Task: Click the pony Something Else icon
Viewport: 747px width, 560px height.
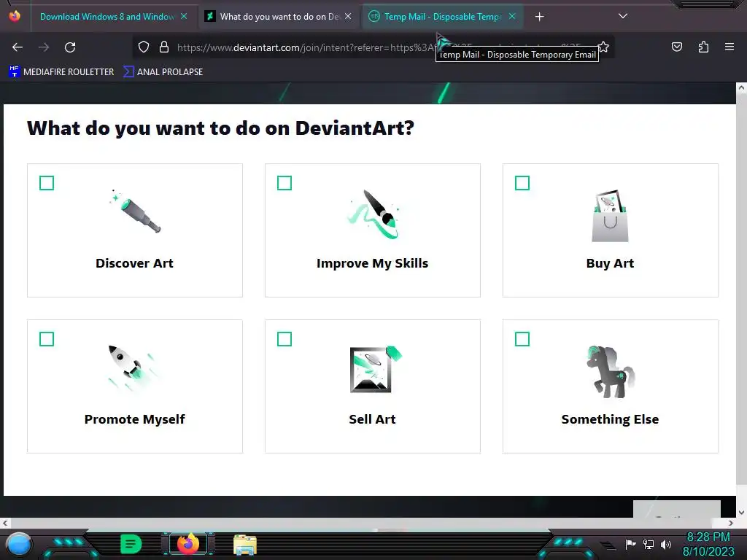Action: click(x=611, y=372)
